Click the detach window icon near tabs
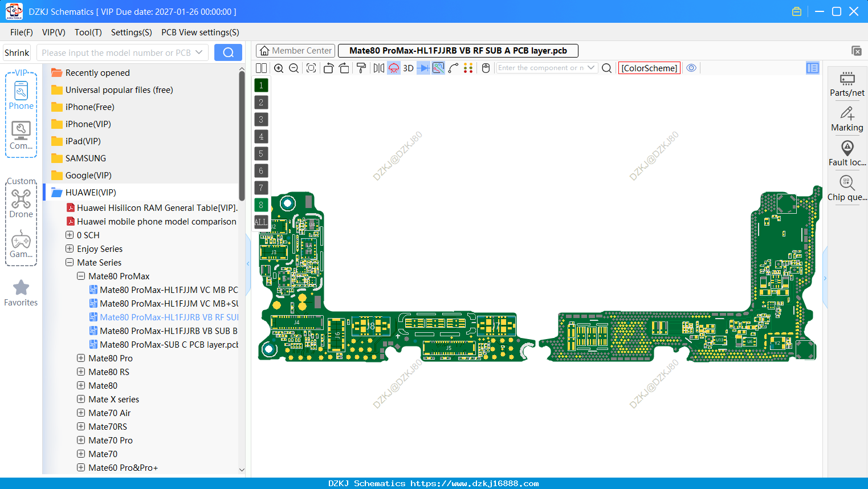Image resolution: width=868 pixels, height=489 pixels. click(x=857, y=51)
